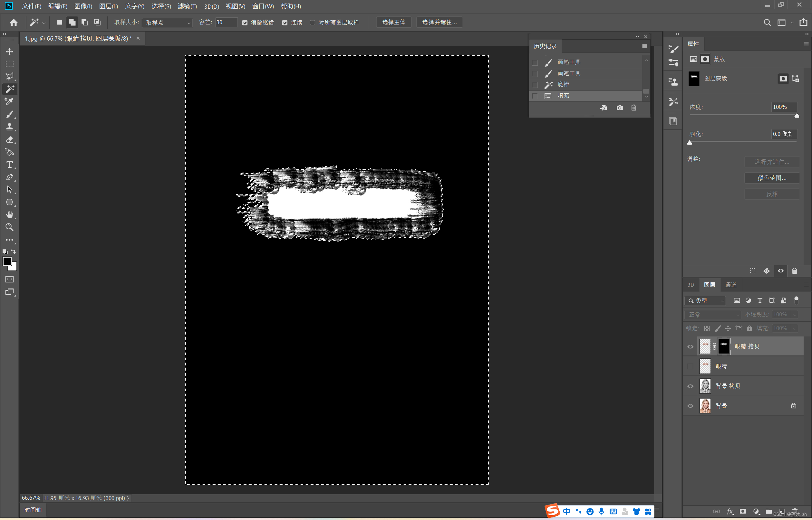Image resolution: width=812 pixels, height=520 pixels.
Task: Enable 对所有图层取样 checkbox
Action: coord(313,23)
